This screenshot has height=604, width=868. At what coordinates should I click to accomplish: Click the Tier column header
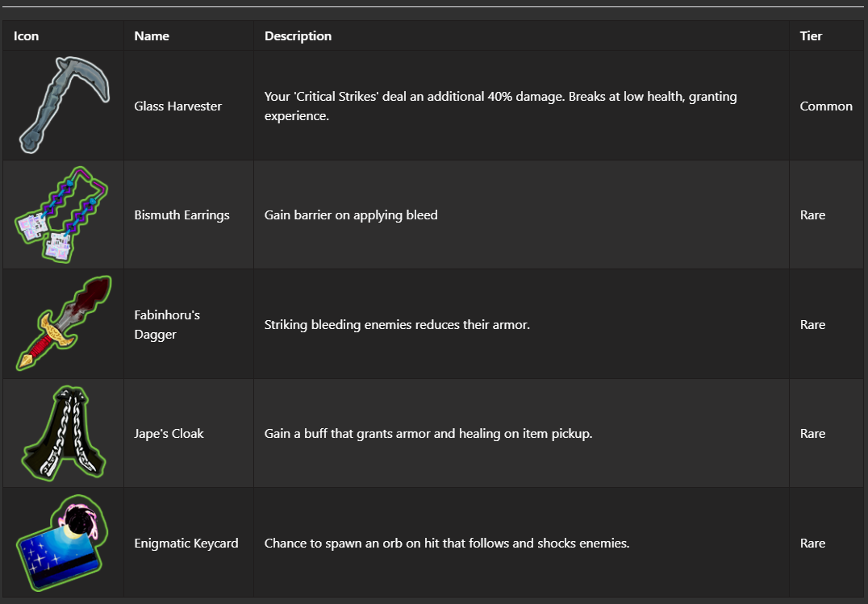pyautogui.click(x=811, y=36)
